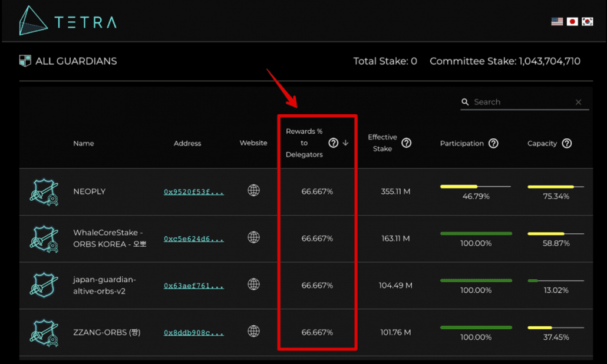Sort by Rewards % using the arrow
The height and width of the screenshot is (364, 607).
click(346, 143)
